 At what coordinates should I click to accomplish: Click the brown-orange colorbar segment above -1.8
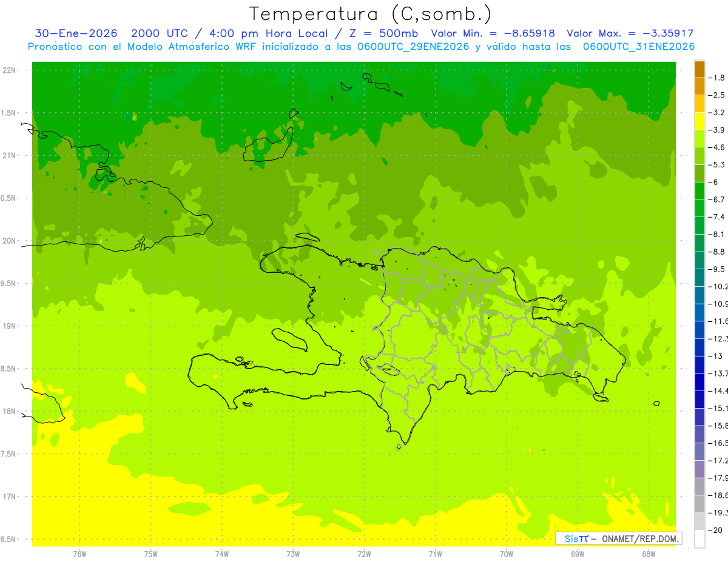699,69
